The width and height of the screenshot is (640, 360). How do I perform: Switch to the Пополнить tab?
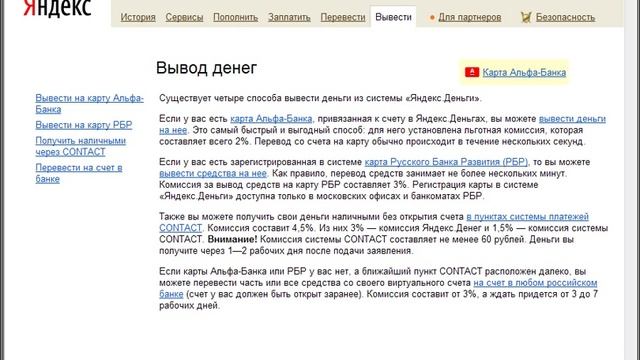pyautogui.click(x=236, y=17)
